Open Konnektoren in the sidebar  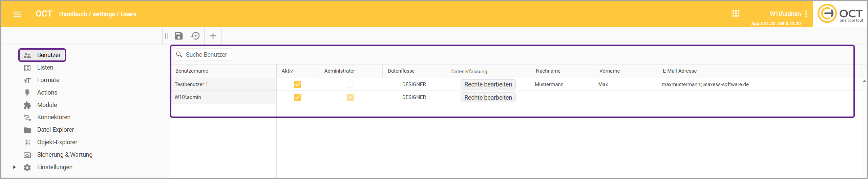[x=54, y=117]
